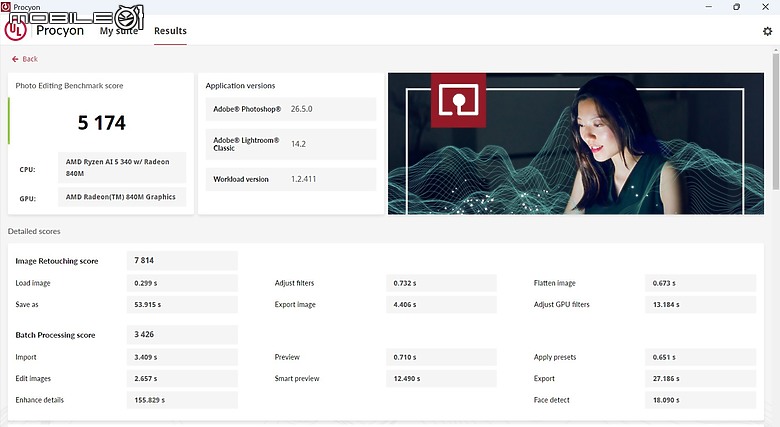Image resolution: width=780 pixels, height=427 pixels.
Task: Click the Face detect value 18.090 s
Action: pos(700,400)
